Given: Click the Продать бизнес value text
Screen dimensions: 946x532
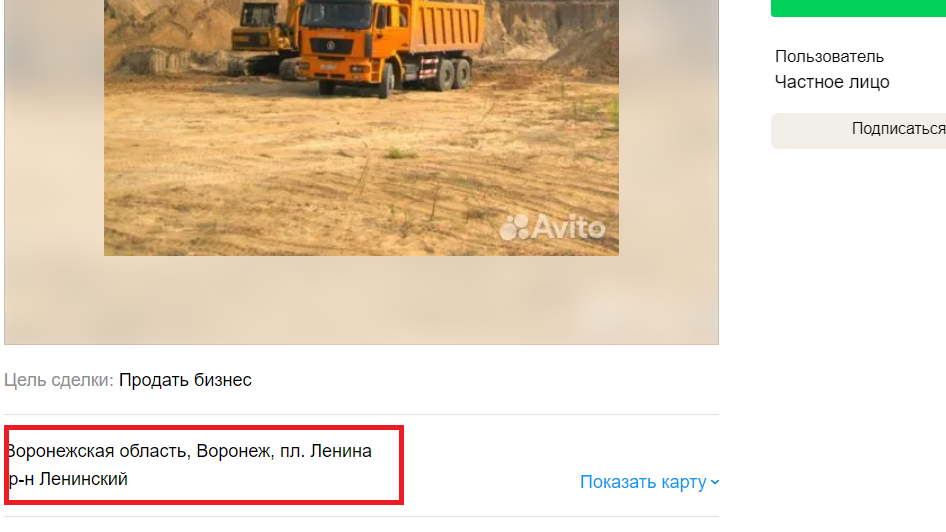Looking at the screenshot, I should click(x=185, y=380).
